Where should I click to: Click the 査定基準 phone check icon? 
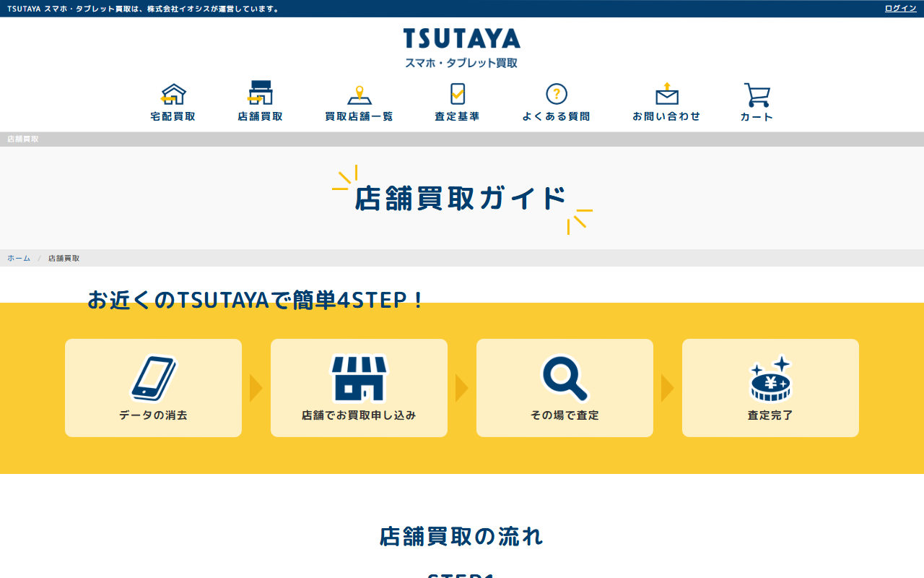(457, 94)
